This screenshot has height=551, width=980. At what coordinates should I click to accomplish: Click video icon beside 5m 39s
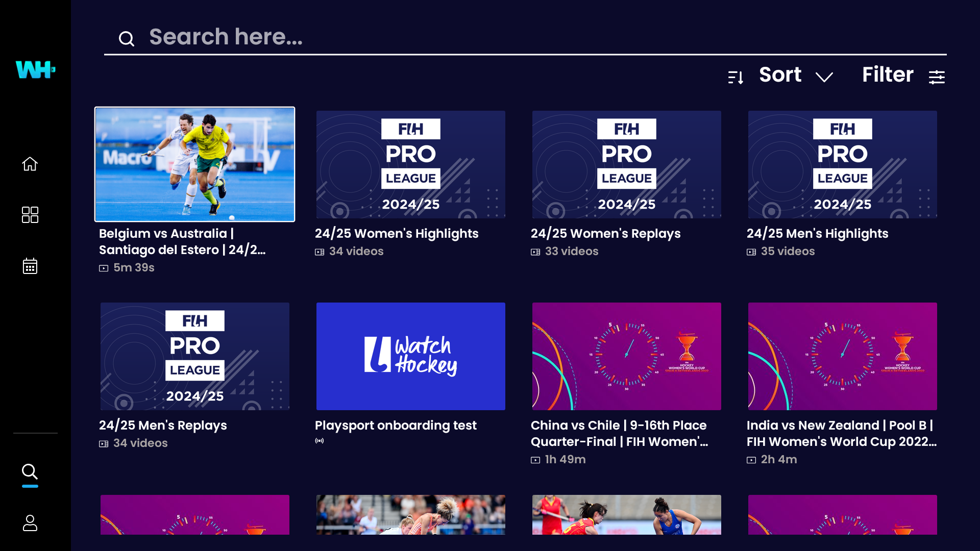pos(104,268)
